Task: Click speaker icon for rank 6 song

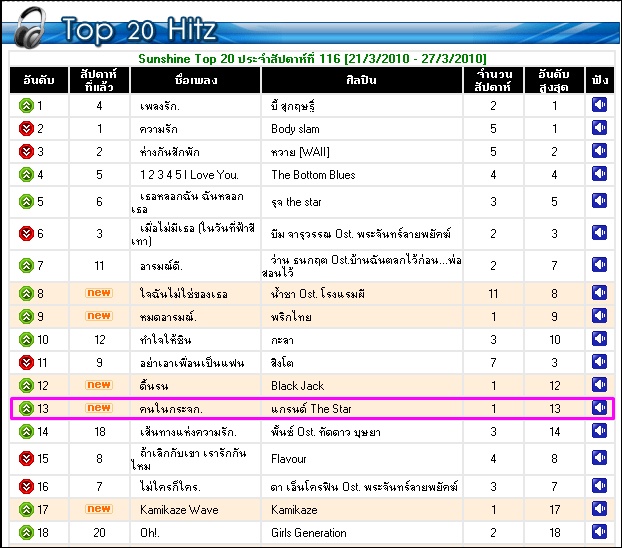Action: pyautogui.click(x=599, y=233)
